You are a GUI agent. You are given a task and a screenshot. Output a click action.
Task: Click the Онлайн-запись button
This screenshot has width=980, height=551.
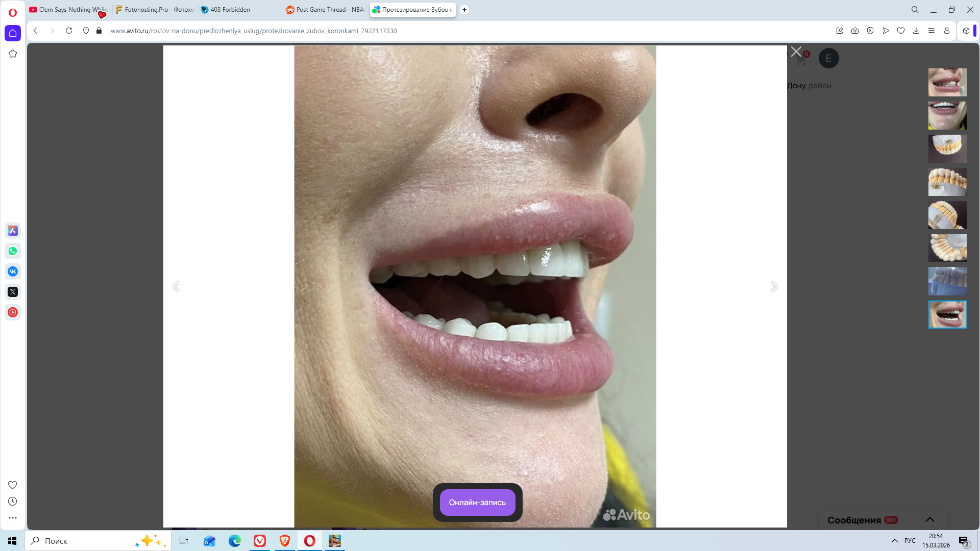477,503
